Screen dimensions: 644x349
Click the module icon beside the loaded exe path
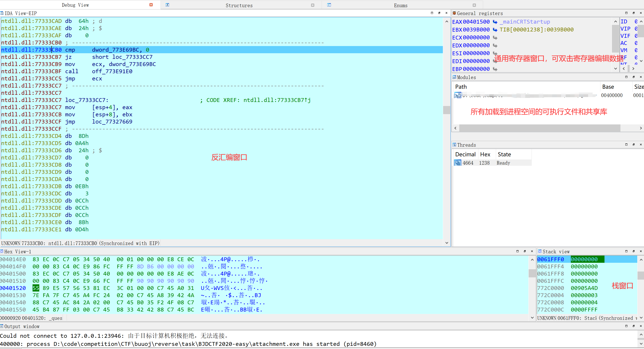point(457,95)
